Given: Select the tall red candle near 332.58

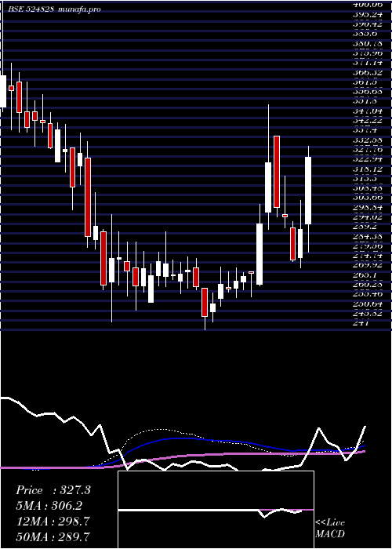Looking at the screenshot, I should [277, 172].
